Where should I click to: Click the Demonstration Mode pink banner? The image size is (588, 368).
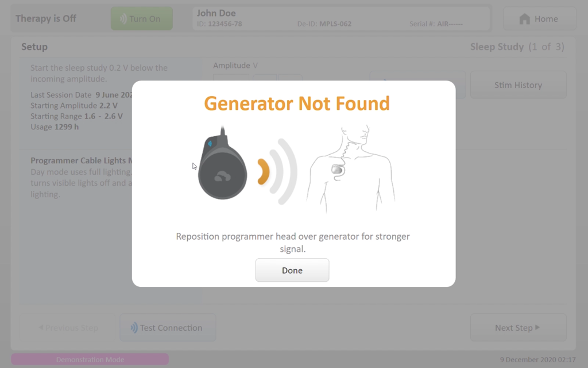[90, 359]
